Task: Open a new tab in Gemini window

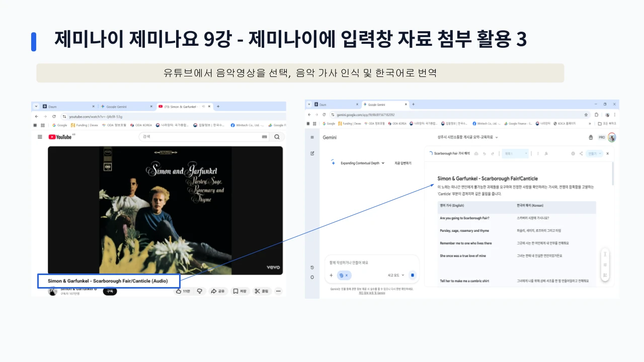Action: pos(413,105)
